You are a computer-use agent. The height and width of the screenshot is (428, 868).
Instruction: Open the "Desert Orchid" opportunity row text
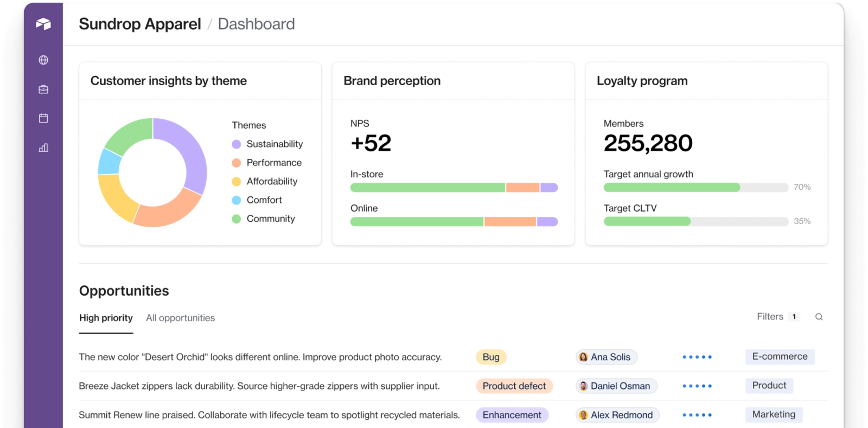click(260, 357)
